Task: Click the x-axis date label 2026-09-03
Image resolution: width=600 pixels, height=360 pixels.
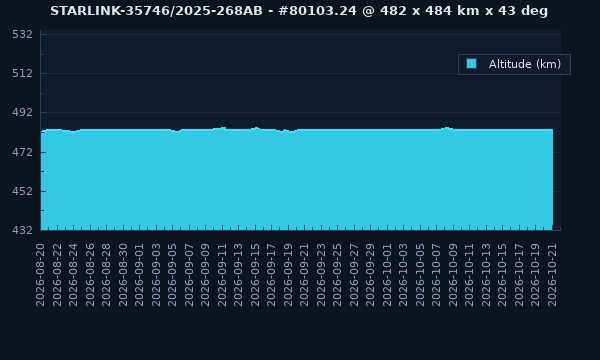Action: [156, 275]
